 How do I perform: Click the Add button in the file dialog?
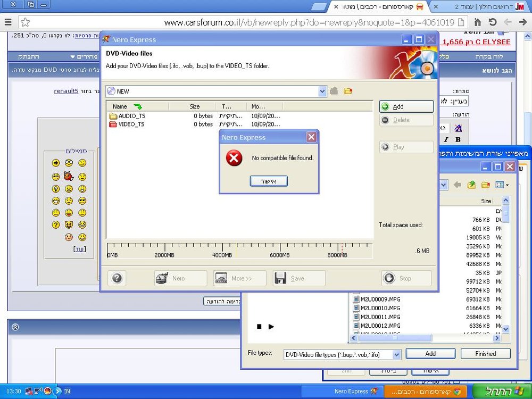430,354
